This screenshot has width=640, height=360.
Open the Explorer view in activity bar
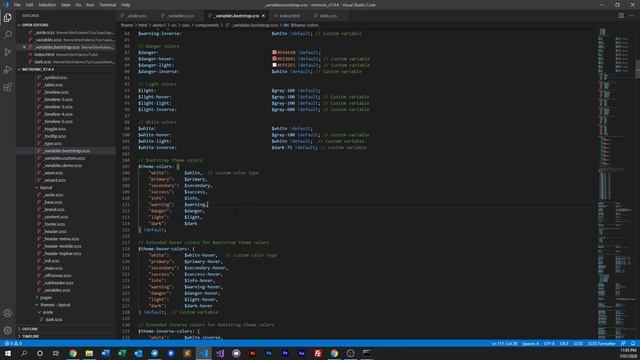[x=7, y=18]
